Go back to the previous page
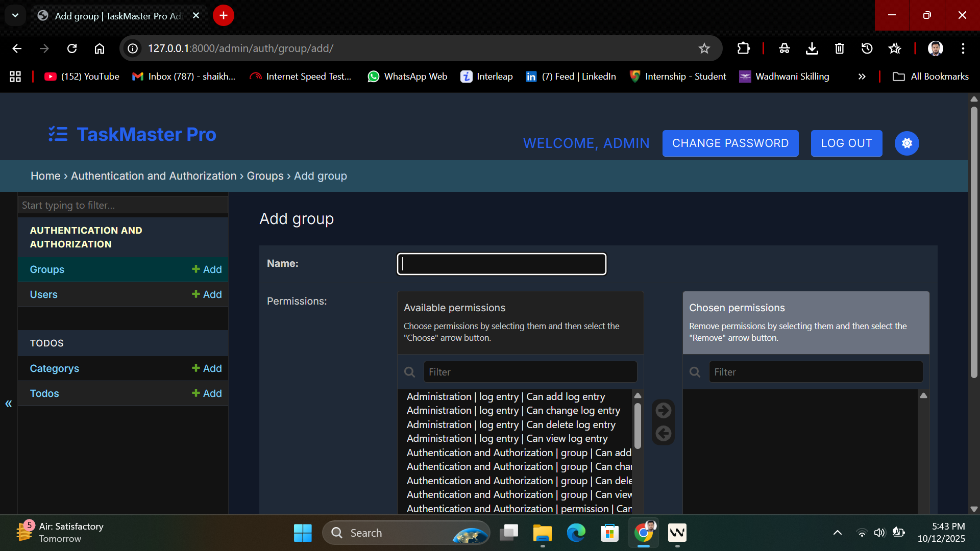This screenshot has width=980, height=551. pos(17,48)
